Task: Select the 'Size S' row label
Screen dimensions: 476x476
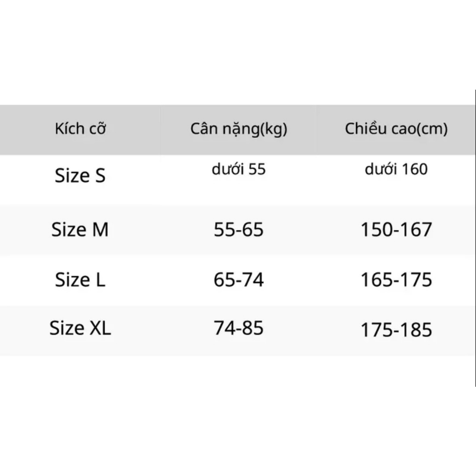Action: point(80,176)
